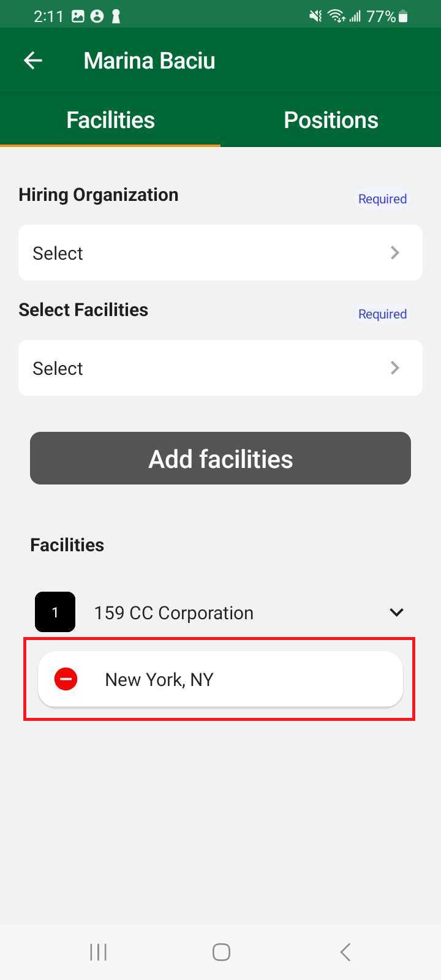Collapse the 159 CC Corporation chevron

(x=396, y=612)
